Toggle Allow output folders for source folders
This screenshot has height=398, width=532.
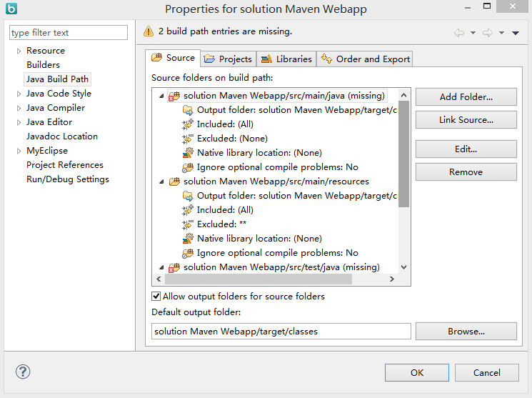[x=156, y=296]
